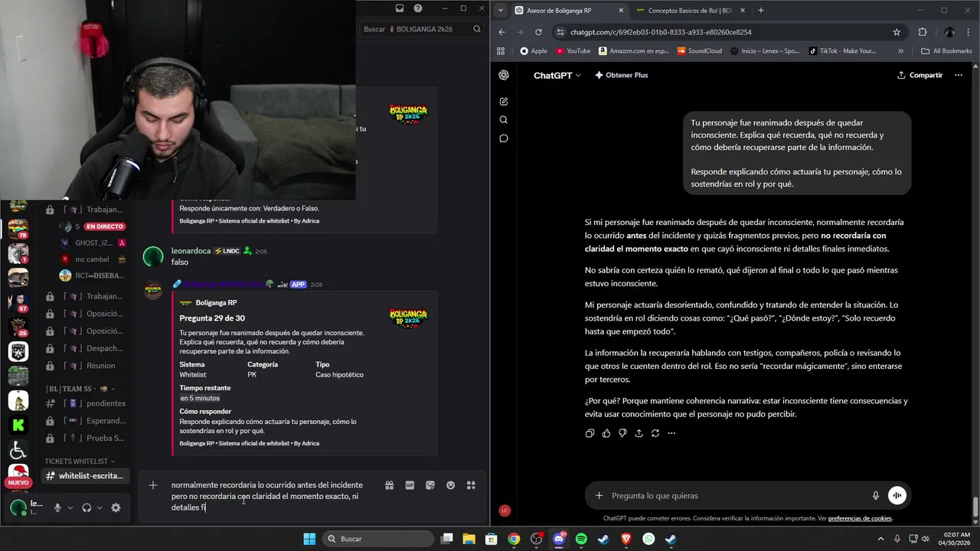
Task: Open Spotify from the taskbar
Action: (x=581, y=539)
